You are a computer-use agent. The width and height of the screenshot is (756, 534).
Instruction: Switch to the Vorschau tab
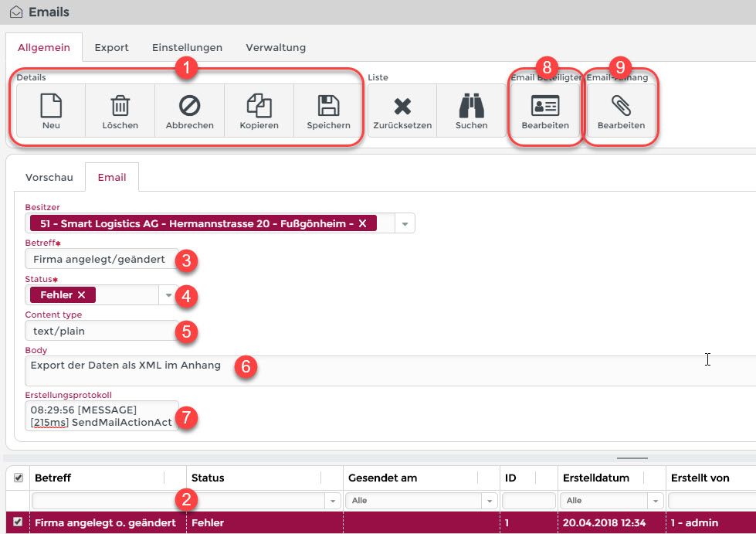(49, 177)
